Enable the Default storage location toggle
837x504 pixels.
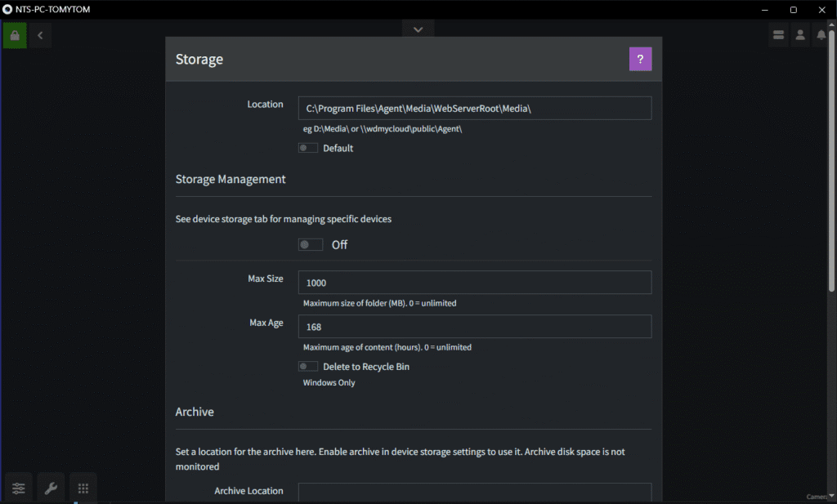point(308,148)
